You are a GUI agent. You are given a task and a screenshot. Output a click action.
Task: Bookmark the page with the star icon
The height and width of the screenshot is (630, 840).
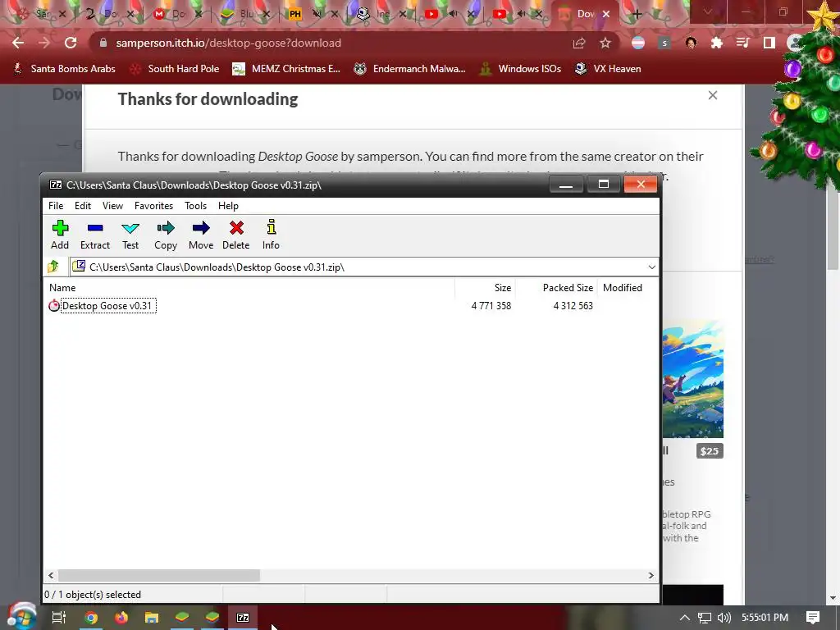[605, 43]
